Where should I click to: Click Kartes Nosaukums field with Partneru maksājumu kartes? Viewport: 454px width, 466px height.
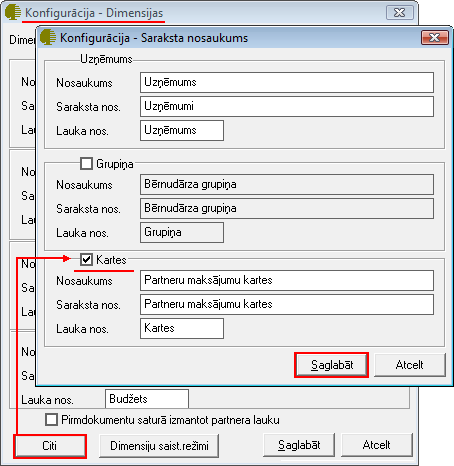287,280
